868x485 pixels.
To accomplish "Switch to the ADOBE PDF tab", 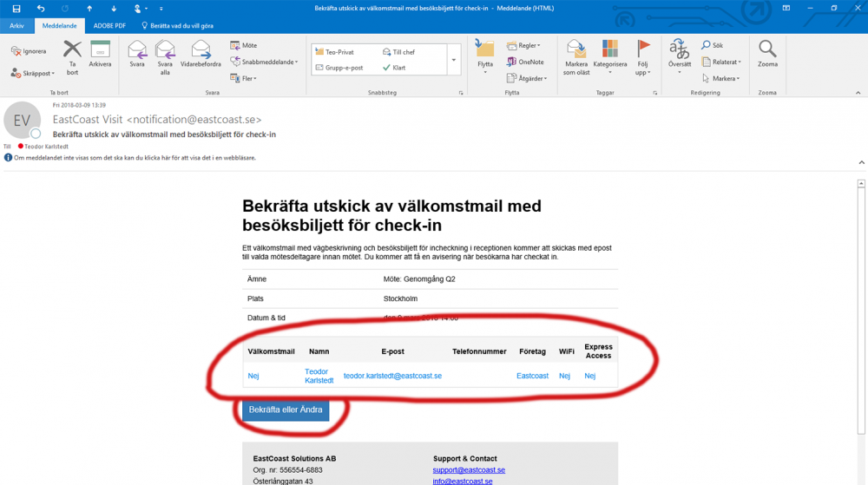I will 108,25.
